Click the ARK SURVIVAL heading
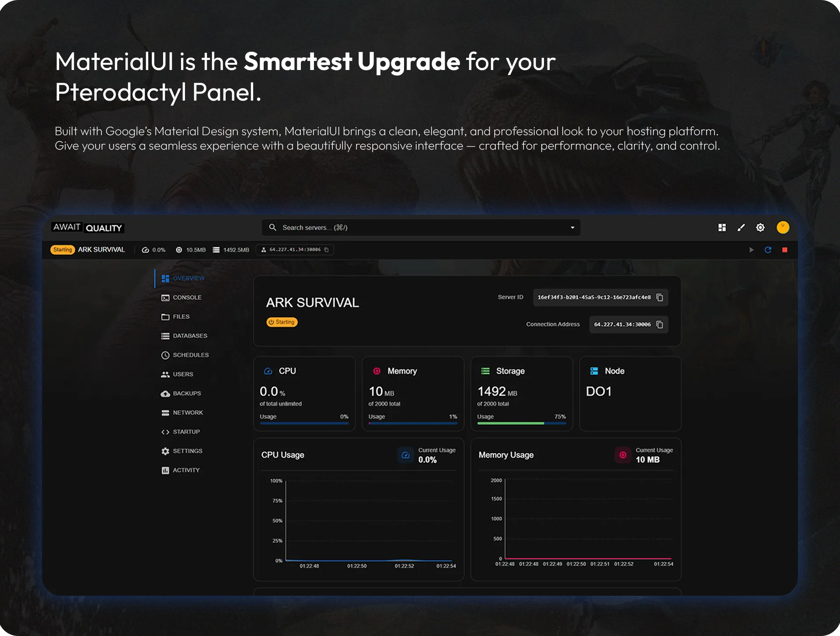 tap(313, 302)
